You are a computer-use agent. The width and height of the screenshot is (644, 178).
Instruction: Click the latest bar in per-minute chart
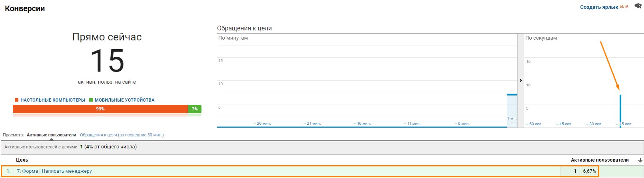click(x=512, y=110)
